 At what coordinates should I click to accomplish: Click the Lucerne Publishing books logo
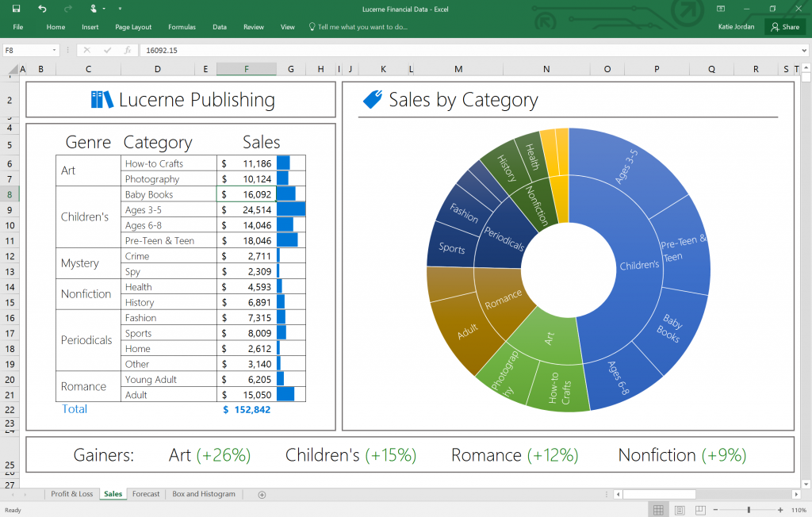(101, 99)
